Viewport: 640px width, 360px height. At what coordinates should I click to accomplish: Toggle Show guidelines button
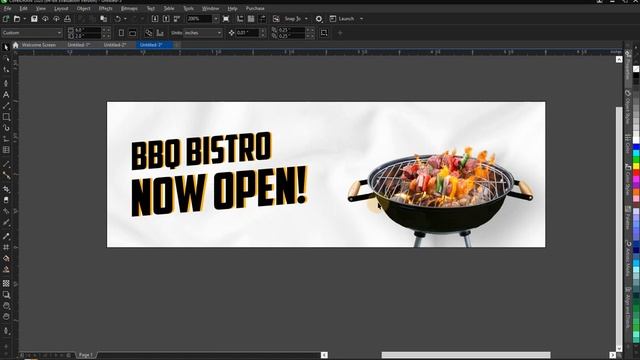(262, 19)
